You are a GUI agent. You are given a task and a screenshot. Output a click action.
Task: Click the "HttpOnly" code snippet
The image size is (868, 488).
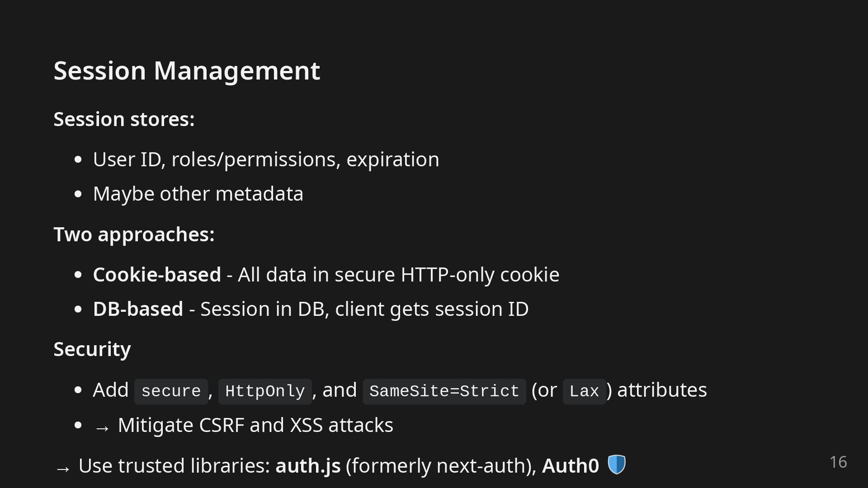(265, 391)
